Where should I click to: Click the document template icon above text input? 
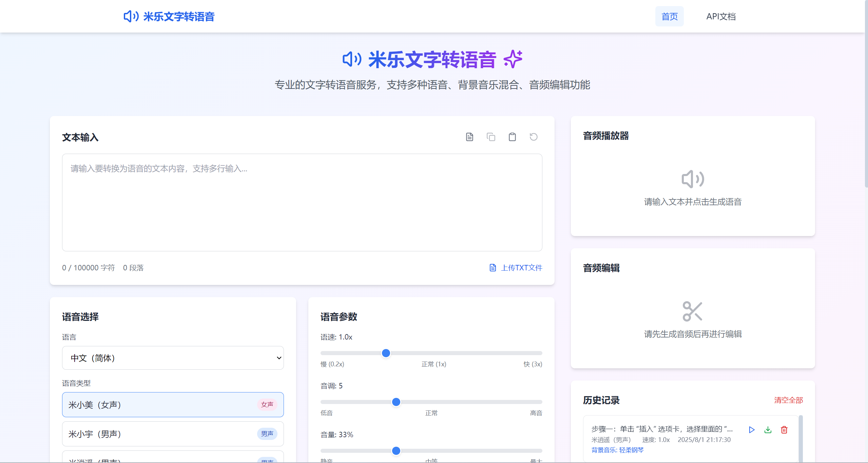coord(469,137)
